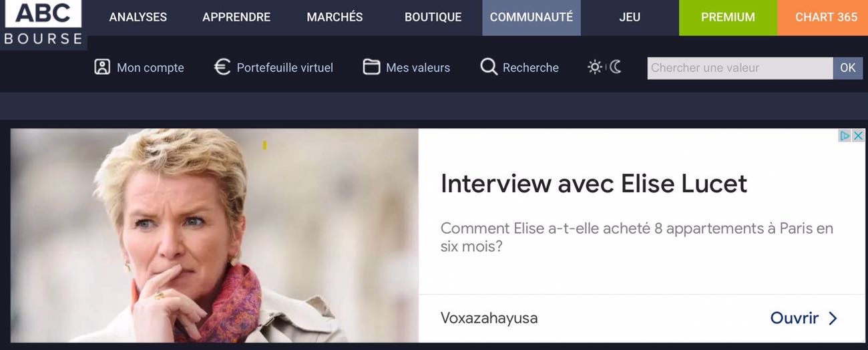868x350 pixels.
Task: Open the ANALYSES menu
Action: pos(138,17)
